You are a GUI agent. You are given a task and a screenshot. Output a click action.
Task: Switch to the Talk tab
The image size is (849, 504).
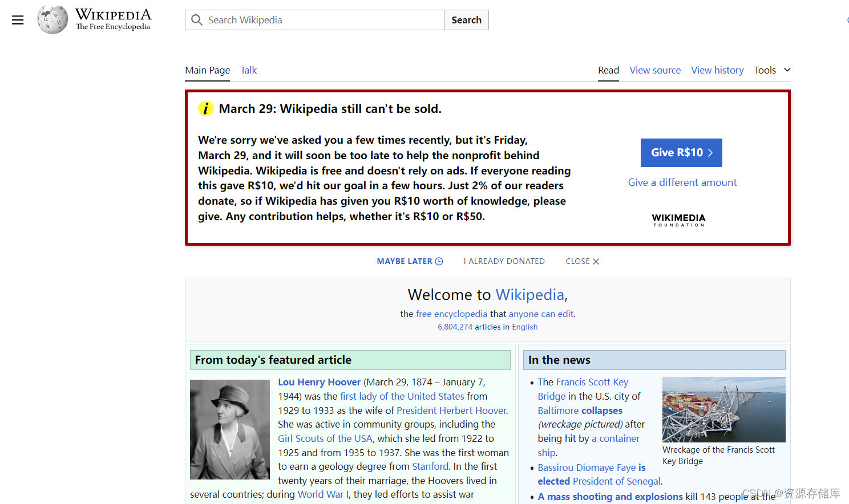click(x=248, y=70)
